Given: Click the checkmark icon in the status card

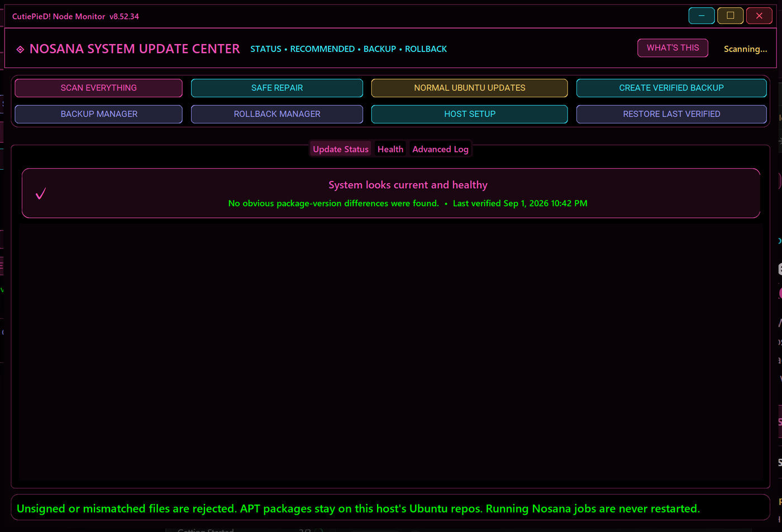Looking at the screenshot, I should pyautogui.click(x=41, y=194).
